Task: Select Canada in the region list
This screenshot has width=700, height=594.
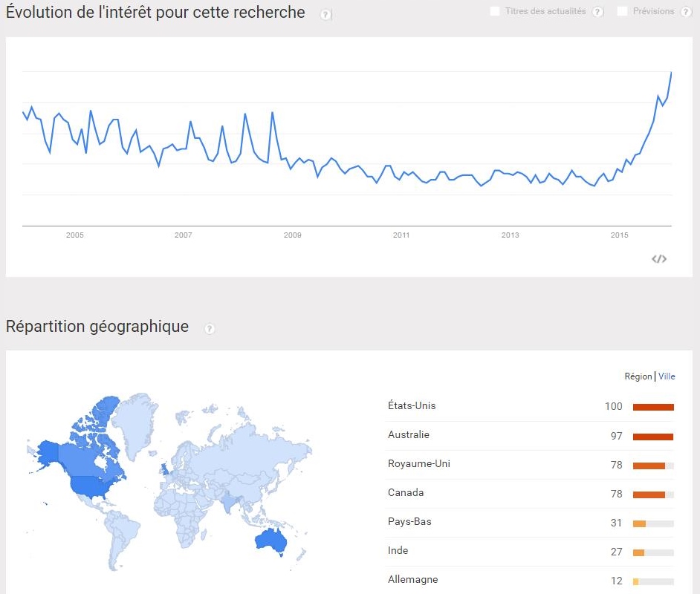Action: pos(531,493)
